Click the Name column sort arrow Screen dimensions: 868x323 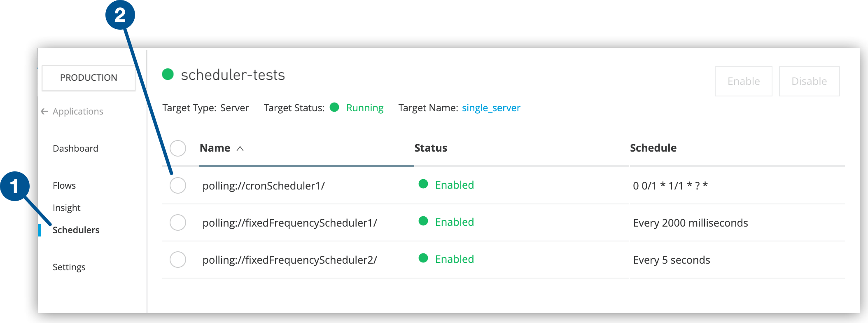click(x=240, y=148)
